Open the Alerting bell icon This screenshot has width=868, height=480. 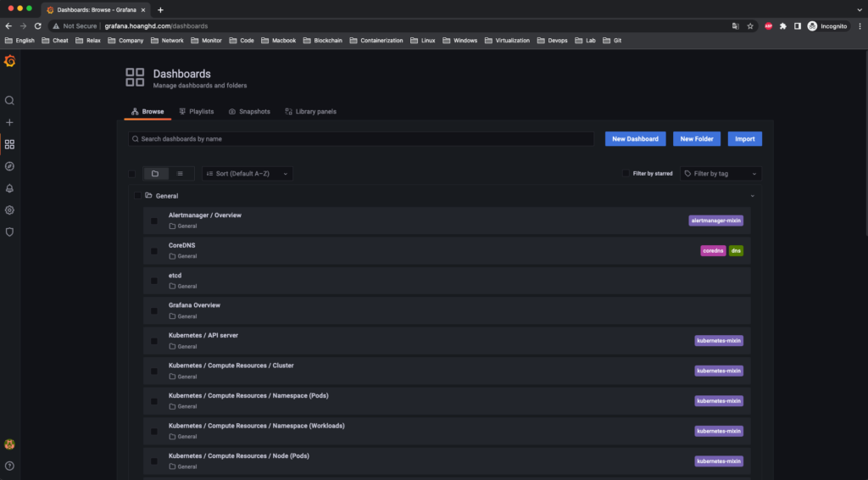point(9,188)
